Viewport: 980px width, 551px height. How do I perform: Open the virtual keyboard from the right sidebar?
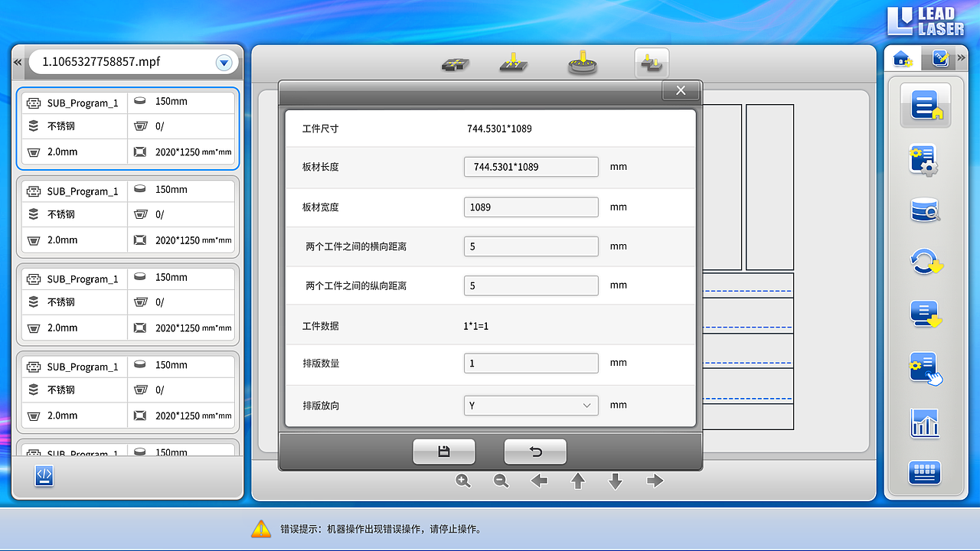point(924,472)
